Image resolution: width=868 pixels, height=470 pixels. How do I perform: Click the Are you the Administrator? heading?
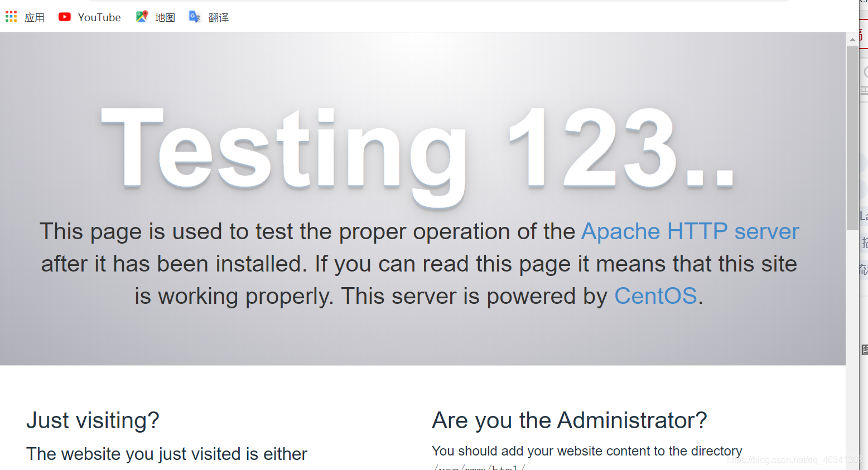click(x=569, y=420)
